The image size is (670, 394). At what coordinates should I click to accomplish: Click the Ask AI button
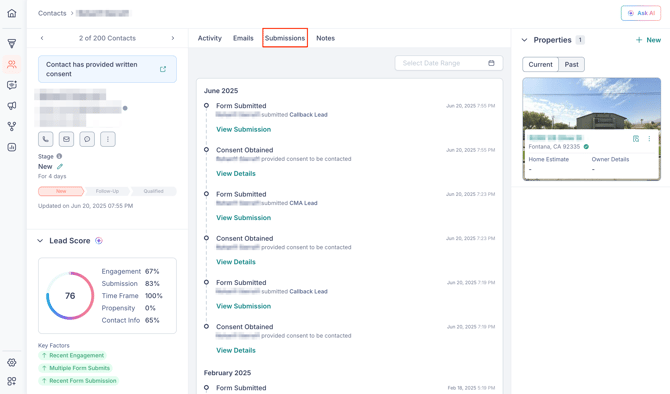[641, 13]
